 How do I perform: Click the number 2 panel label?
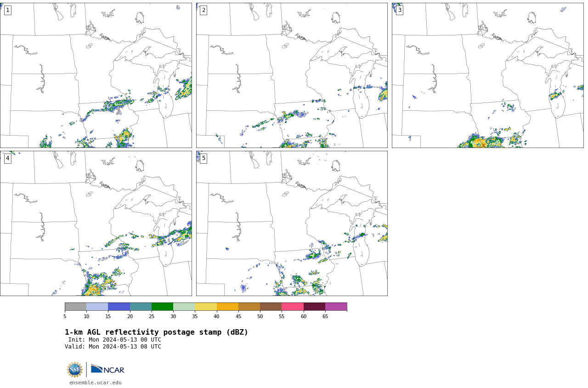(x=204, y=10)
